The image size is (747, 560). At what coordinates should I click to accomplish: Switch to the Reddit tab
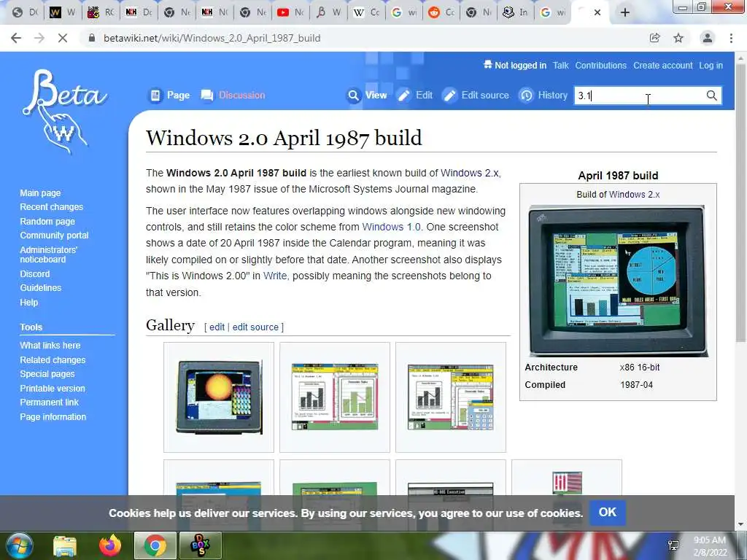441,12
